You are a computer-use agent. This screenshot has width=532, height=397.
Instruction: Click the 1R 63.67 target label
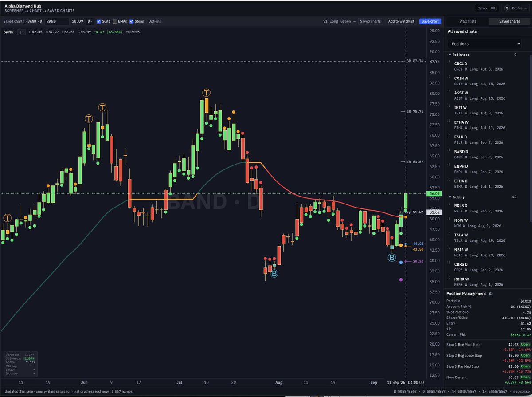(415, 162)
